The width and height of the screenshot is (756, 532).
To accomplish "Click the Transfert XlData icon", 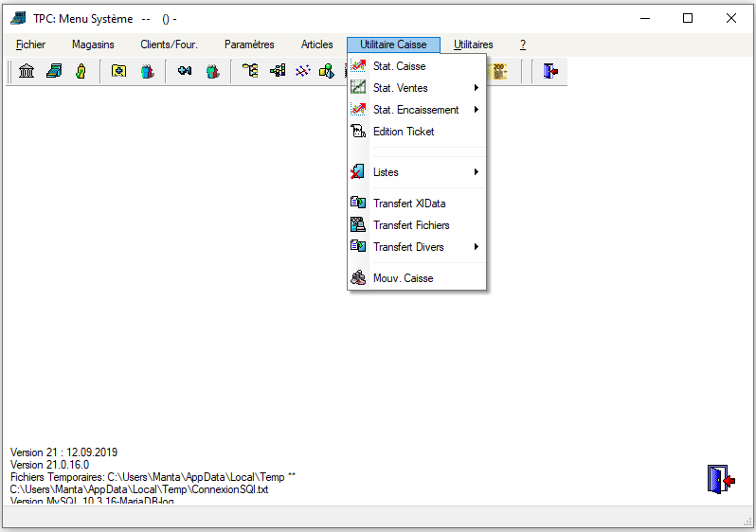I will tap(358, 203).
